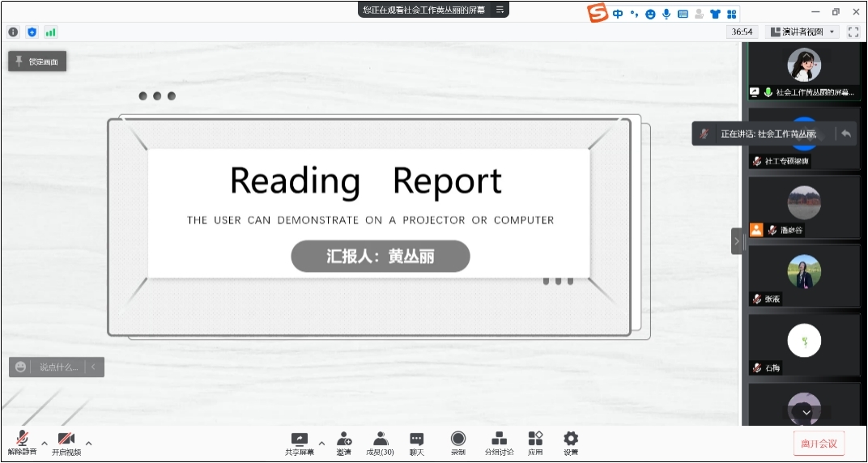Toggle the pin screen button
This screenshot has height=463, width=868.
[x=37, y=62]
